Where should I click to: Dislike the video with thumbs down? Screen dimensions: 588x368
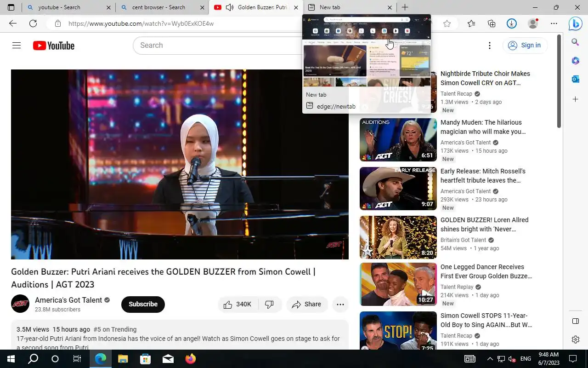pyautogui.click(x=270, y=305)
